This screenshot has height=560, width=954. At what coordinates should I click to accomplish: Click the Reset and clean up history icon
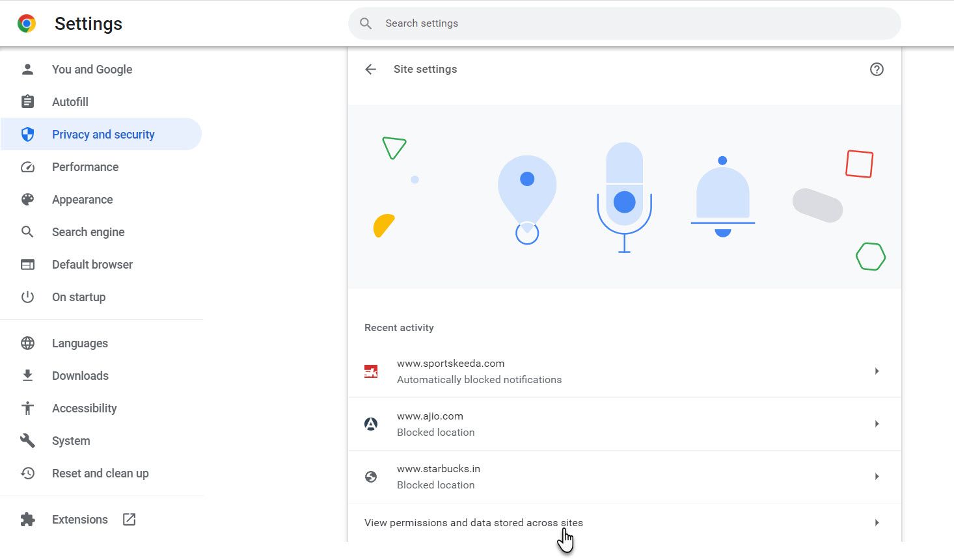tap(27, 473)
